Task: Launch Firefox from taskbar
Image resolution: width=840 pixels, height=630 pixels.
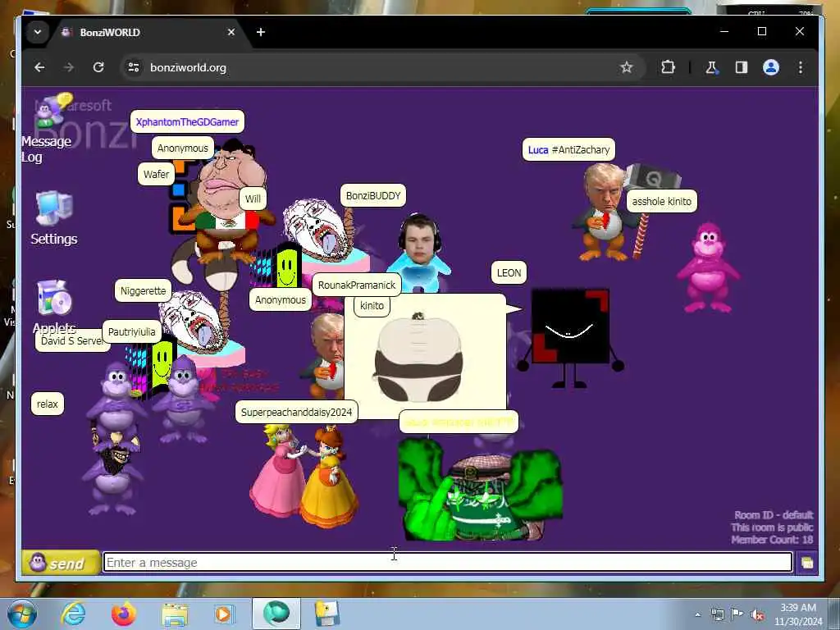Action: (x=124, y=614)
